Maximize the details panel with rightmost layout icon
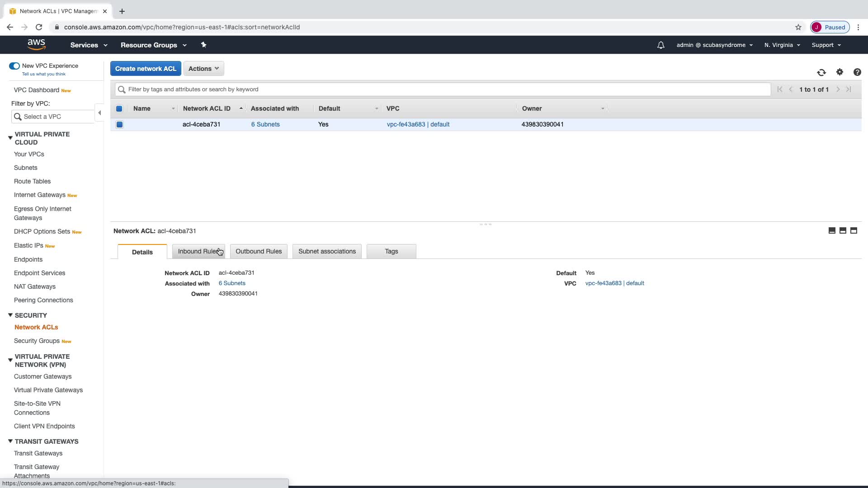Screen dimensions: 868x488 click(x=854, y=230)
